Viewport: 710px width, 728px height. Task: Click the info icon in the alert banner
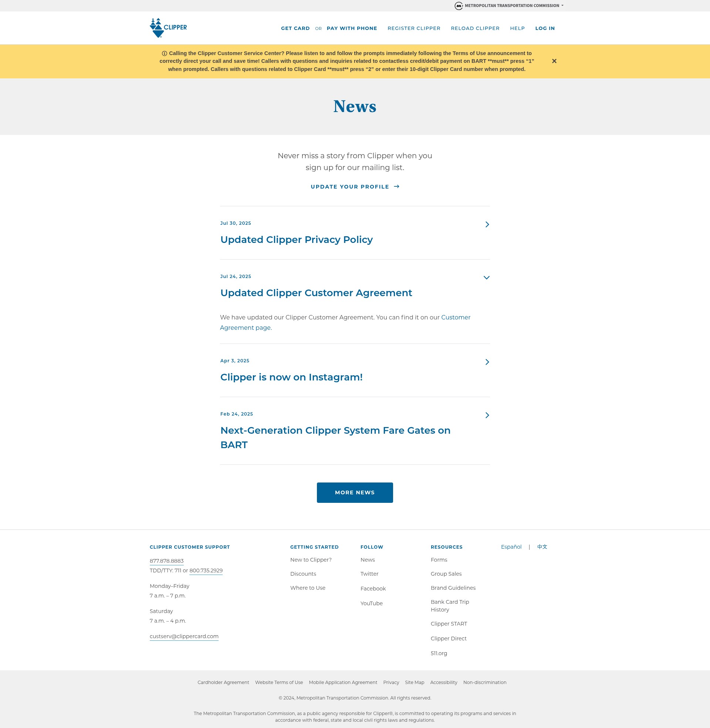pyautogui.click(x=165, y=53)
